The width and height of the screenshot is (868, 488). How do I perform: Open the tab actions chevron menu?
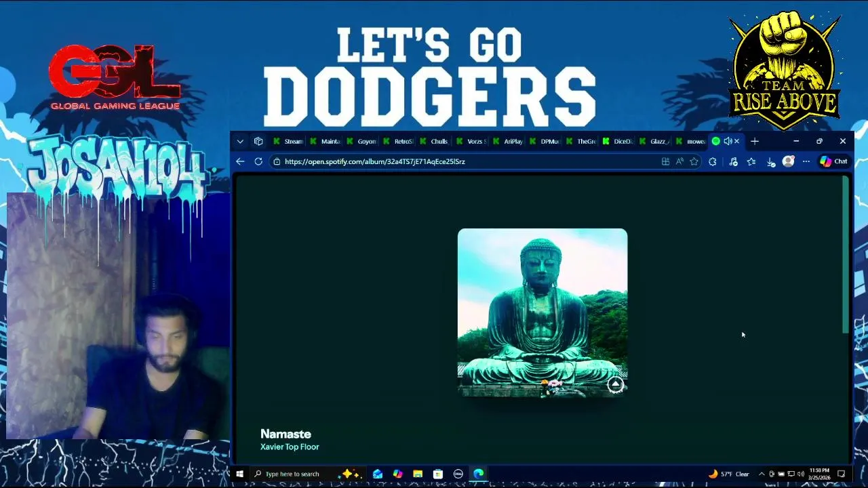[x=240, y=142]
